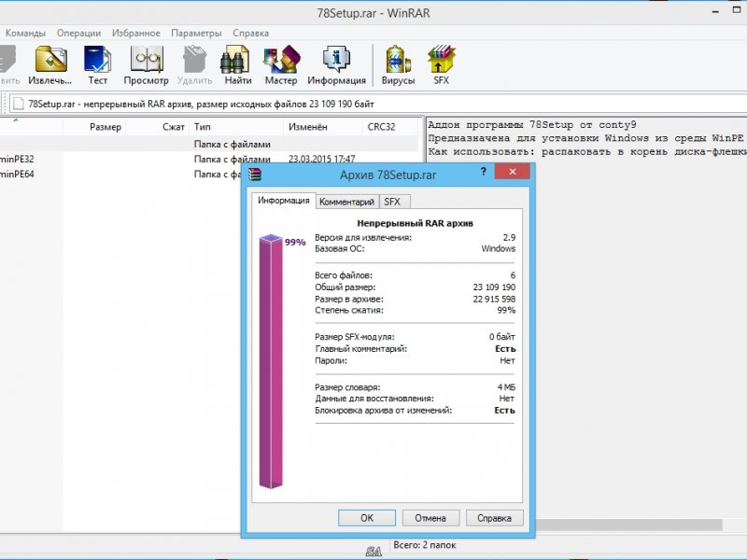Click the Общий размер value 23 109 190
Screen dimensions: 747x560
tap(494, 287)
